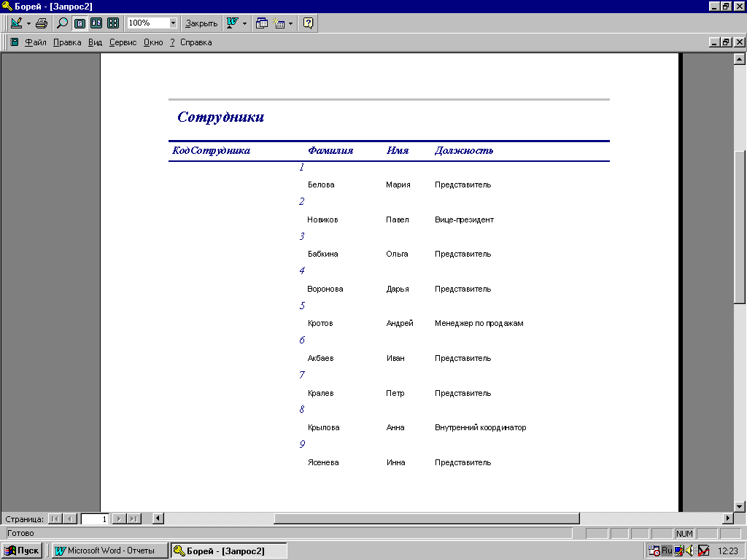Open the Сервис menu
Image resolution: width=747 pixels, height=560 pixels.
123,42
